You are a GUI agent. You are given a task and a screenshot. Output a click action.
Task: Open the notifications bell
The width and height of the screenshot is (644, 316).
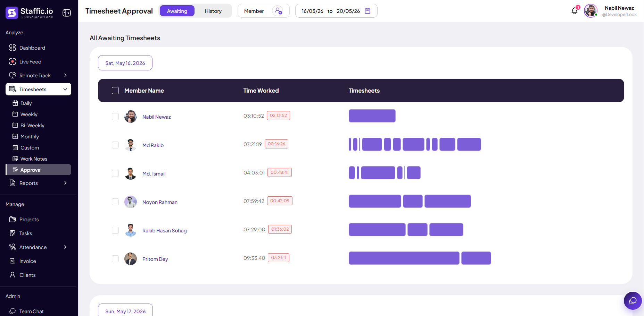[x=575, y=11]
